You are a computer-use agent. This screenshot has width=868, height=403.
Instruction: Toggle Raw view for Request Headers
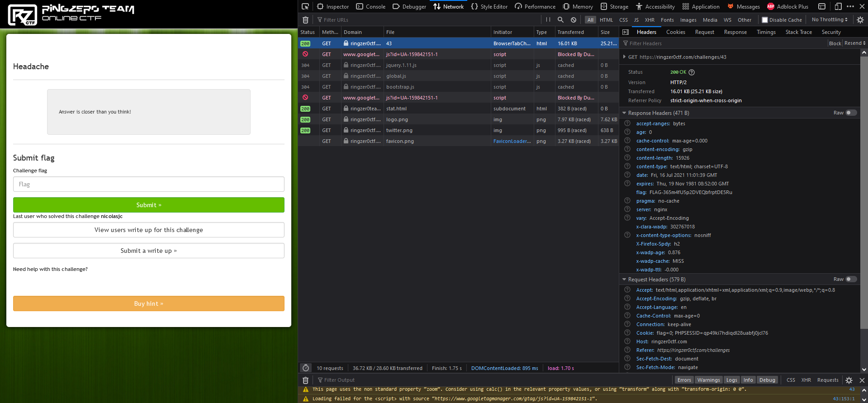851,280
